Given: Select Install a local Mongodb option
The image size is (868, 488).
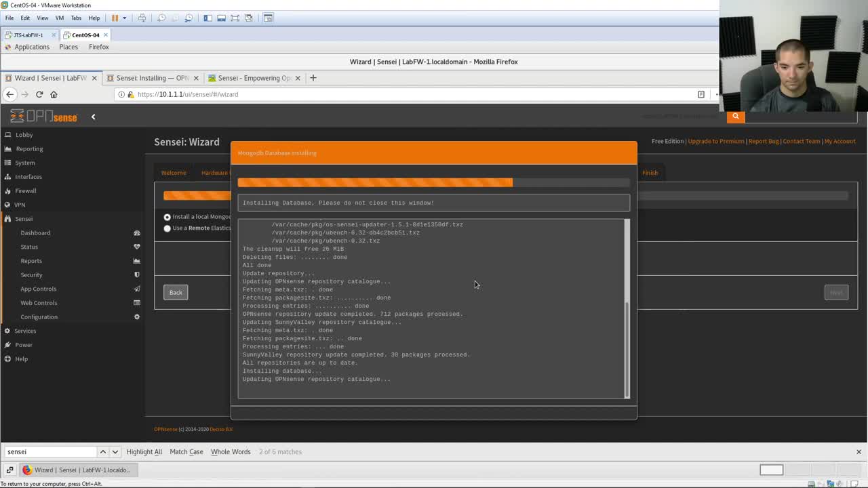Looking at the screenshot, I should pos(167,217).
